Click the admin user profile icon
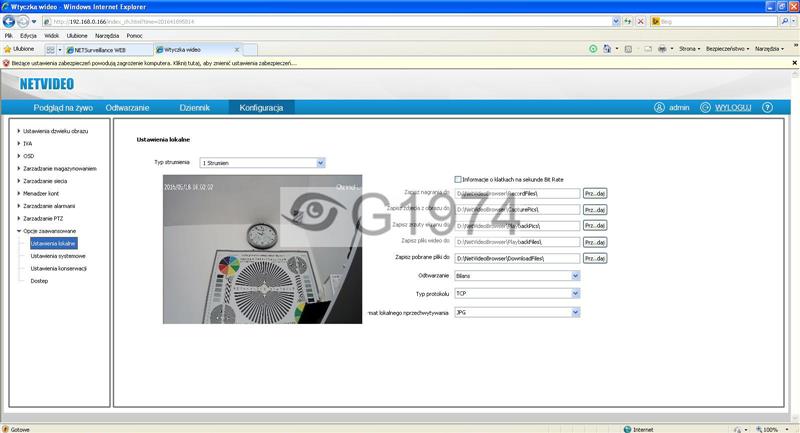Screen dimensions: 800x433 point(659,108)
